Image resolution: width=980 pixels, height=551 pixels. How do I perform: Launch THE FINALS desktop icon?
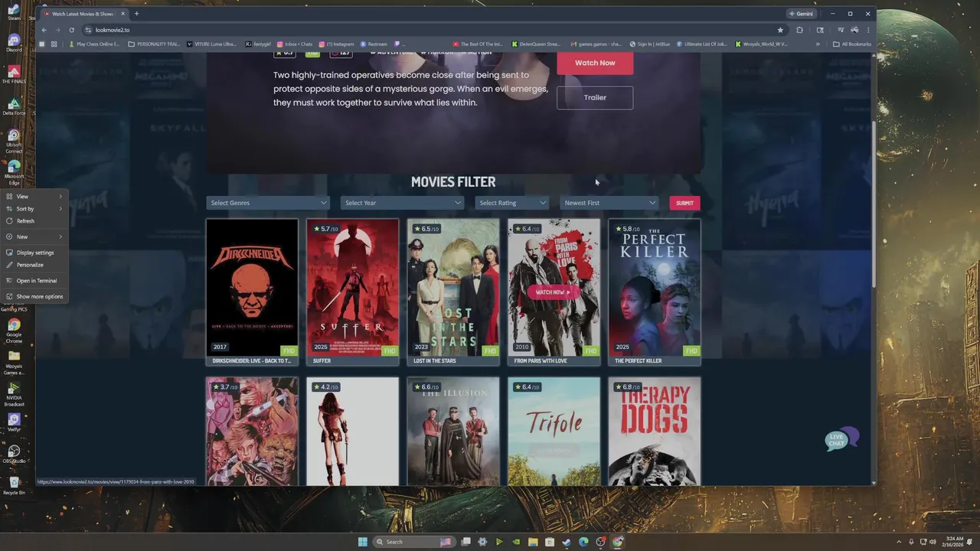pyautogui.click(x=14, y=74)
